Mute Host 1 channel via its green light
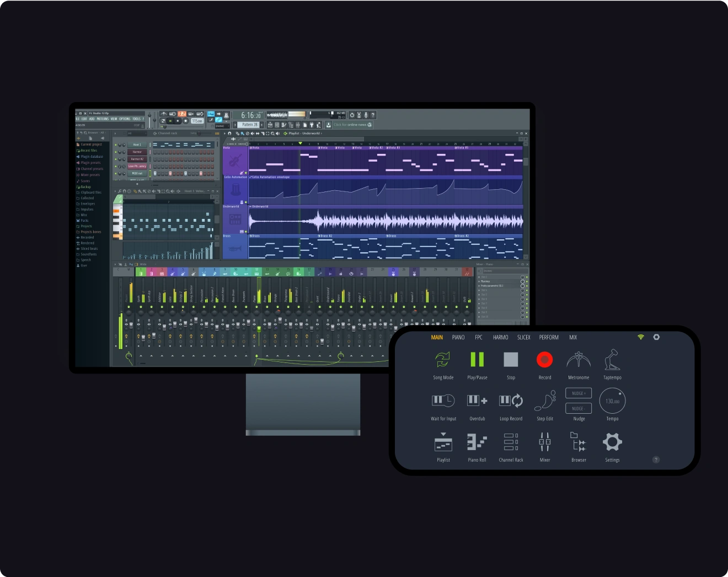The height and width of the screenshot is (577, 728). (x=116, y=145)
